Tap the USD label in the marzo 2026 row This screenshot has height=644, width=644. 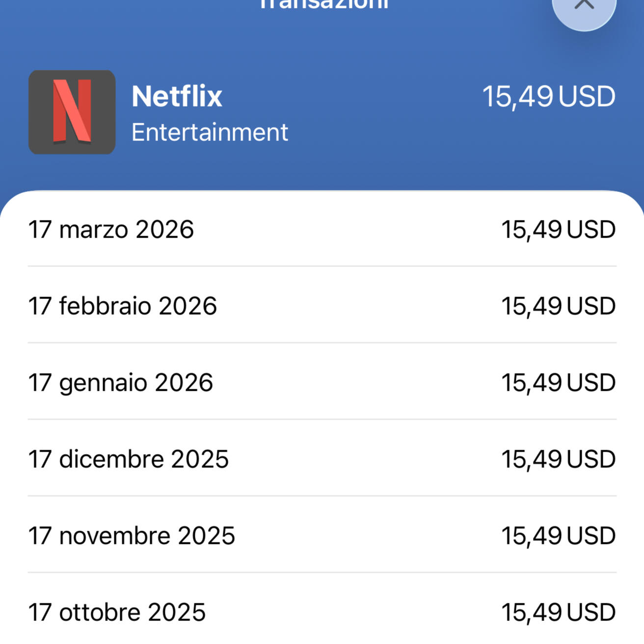pyautogui.click(x=591, y=229)
